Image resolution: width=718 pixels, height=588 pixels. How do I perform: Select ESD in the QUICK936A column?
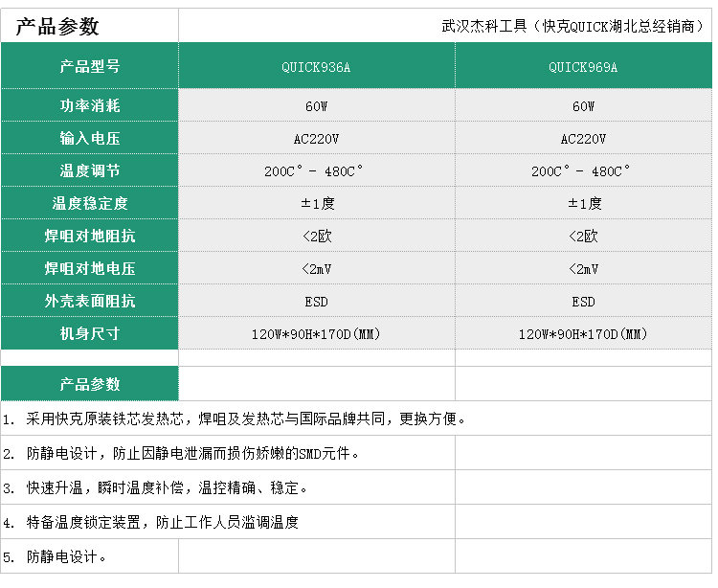click(x=317, y=302)
